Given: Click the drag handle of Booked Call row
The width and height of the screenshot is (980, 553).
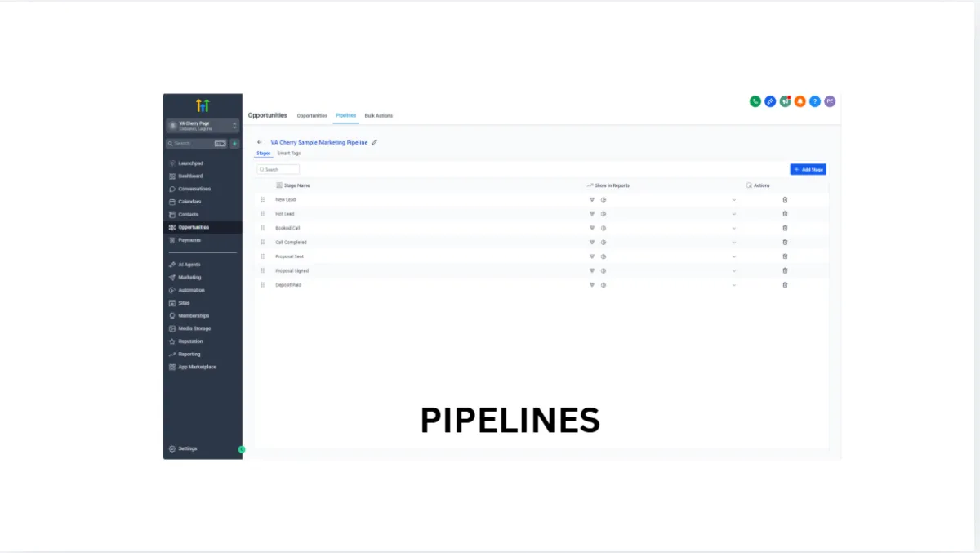Looking at the screenshot, I should [x=263, y=228].
